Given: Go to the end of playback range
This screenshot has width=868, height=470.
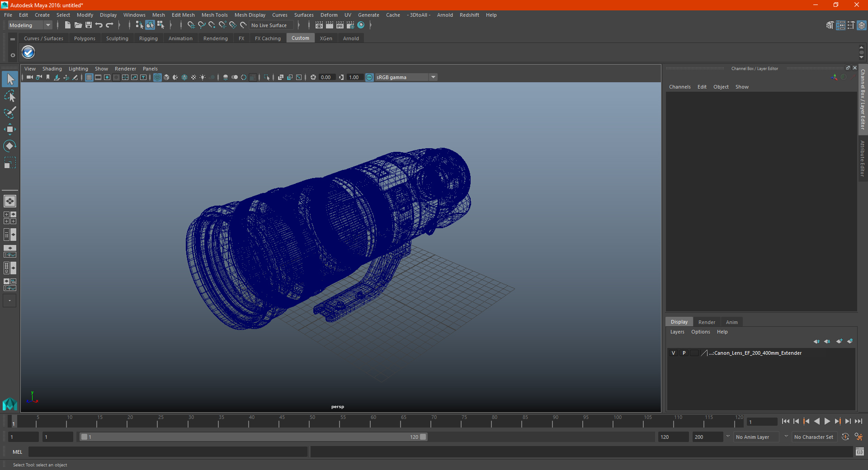Looking at the screenshot, I should (x=859, y=421).
